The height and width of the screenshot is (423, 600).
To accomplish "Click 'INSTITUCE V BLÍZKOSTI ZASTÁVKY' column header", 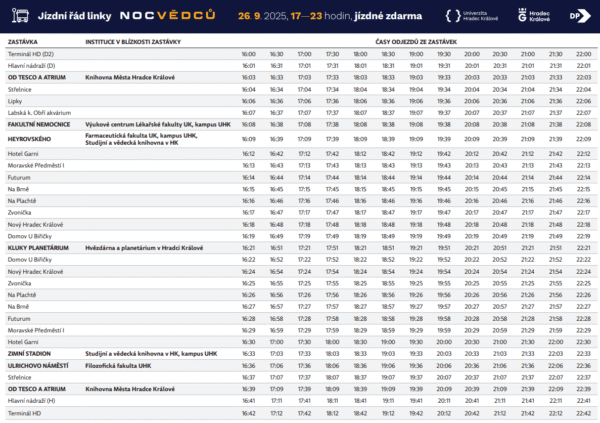I will point(133,42).
